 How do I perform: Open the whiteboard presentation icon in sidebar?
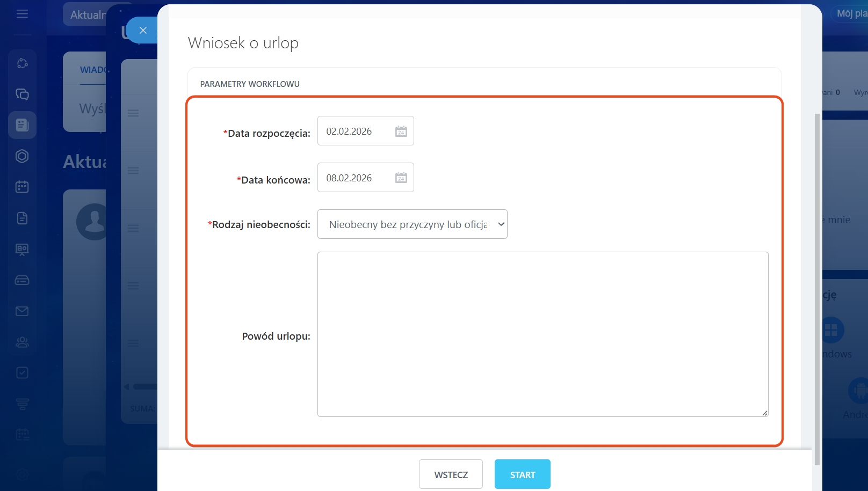[x=22, y=249]
